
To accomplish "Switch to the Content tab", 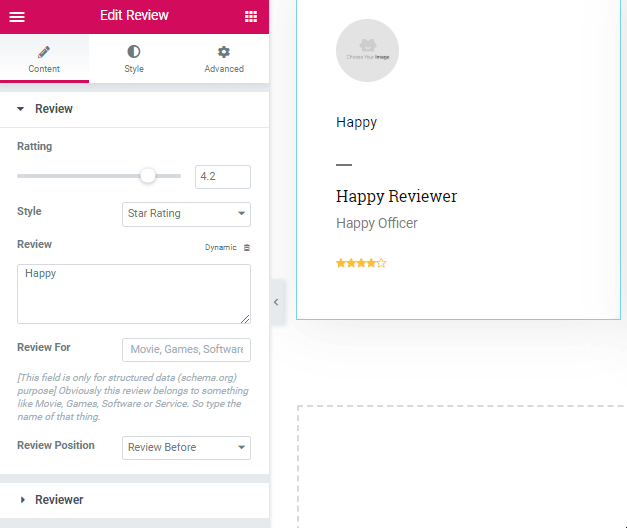I will click(44, 58).
